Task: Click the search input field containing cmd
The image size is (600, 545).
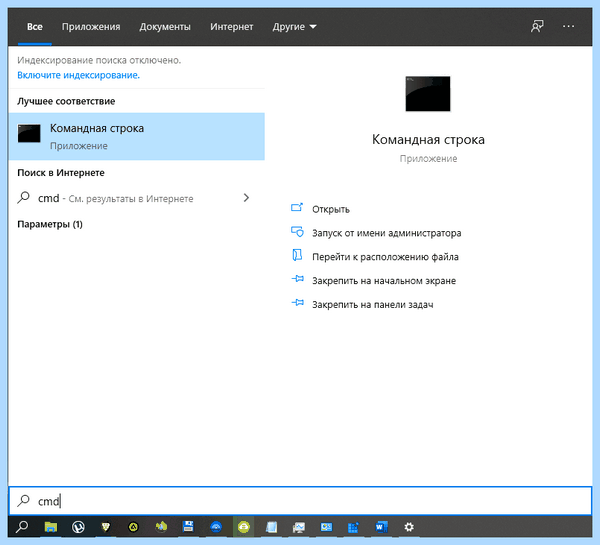Action: coord(300,501)
